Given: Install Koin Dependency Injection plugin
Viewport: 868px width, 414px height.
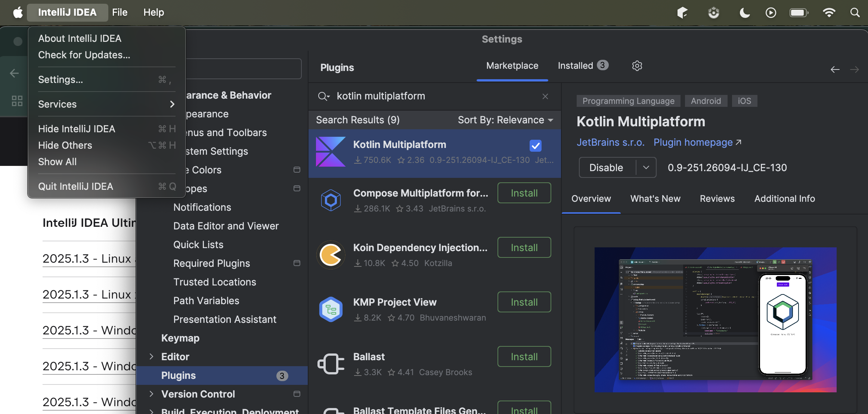Looking at the screenshot, I should point(524,247).
